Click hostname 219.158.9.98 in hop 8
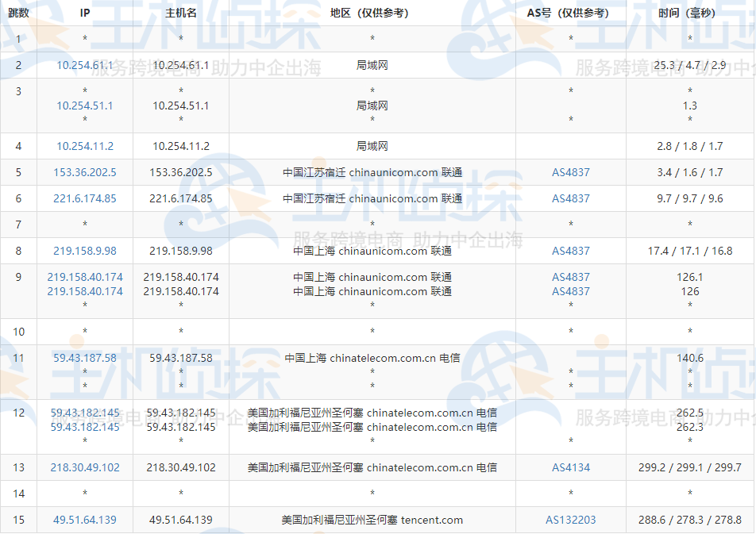Image resolution: width=756 pixels, height=534 pixels. click(180, 250)
